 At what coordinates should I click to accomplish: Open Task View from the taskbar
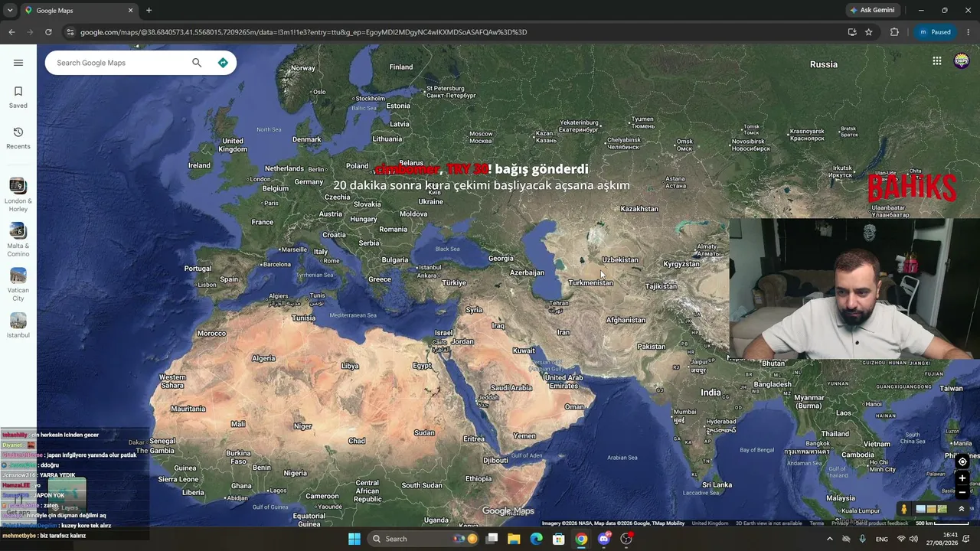click(492, 539)
